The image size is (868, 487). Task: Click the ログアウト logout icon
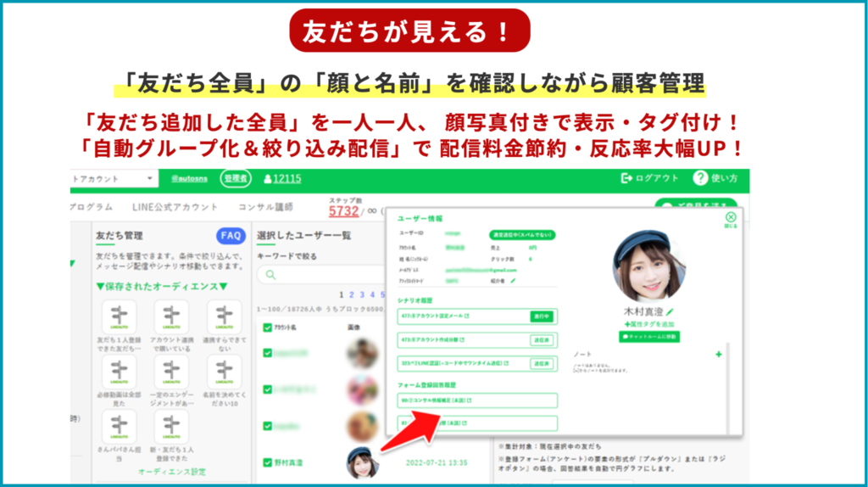626,178
